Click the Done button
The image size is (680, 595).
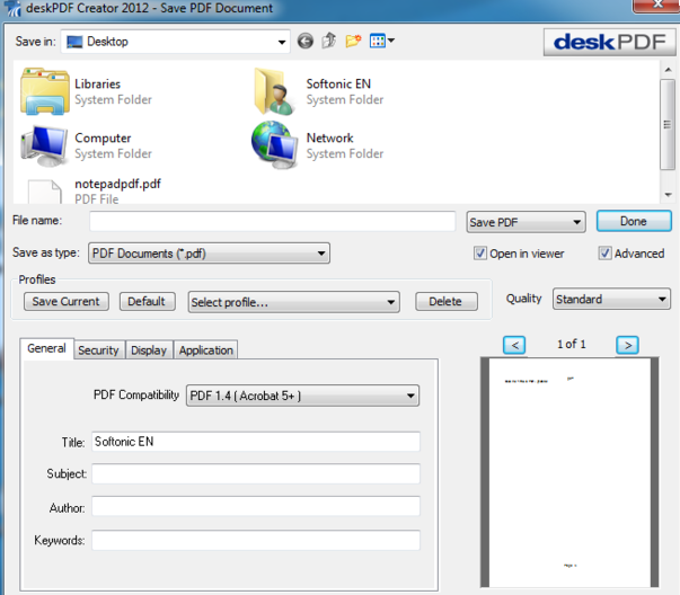(634, 221)
